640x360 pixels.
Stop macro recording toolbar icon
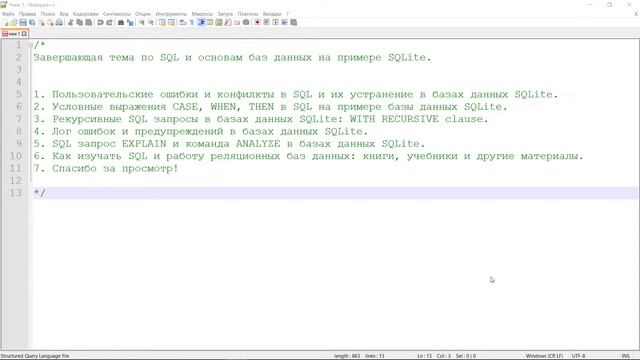point(266,22)
